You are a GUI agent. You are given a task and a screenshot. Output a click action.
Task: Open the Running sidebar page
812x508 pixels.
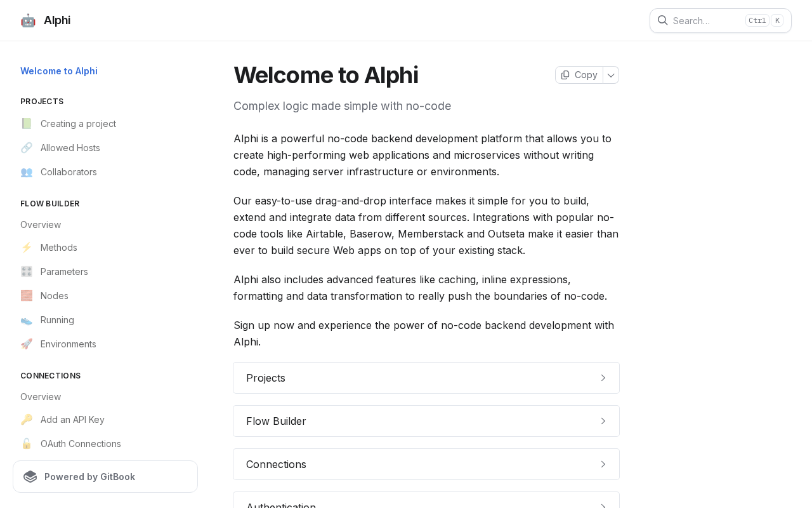point(57,320)
